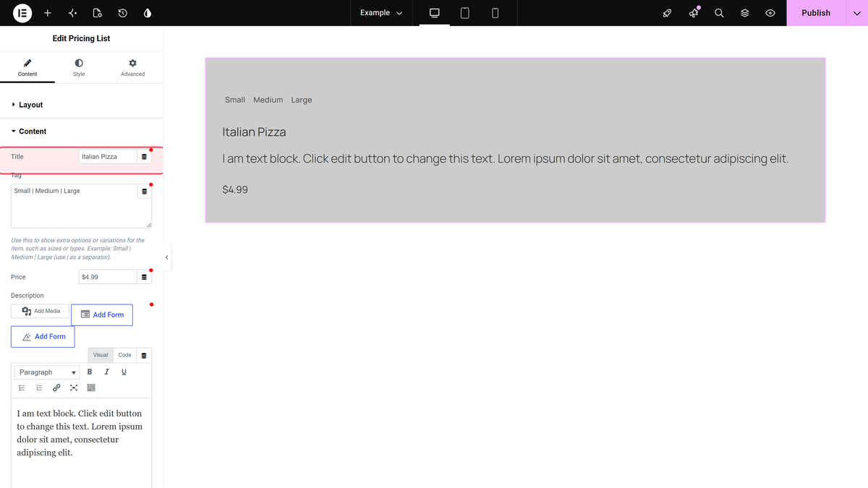Click the rocket icon in top bar

coord(668,13)
